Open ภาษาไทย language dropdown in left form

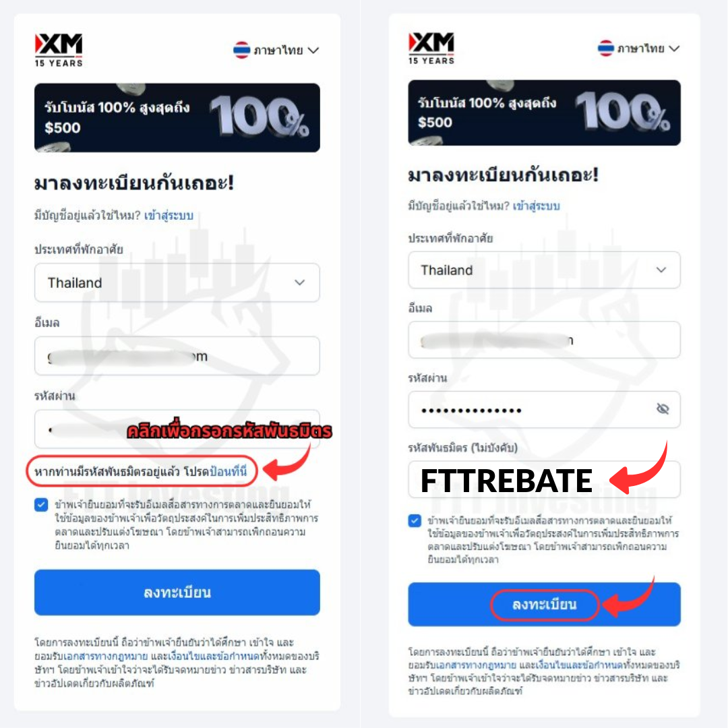[x=276, y=50]
